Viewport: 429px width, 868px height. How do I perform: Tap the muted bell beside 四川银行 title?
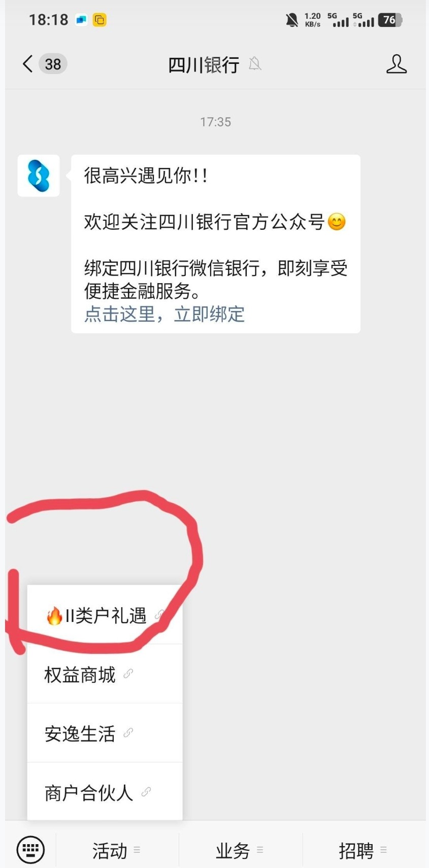[x=255, y=64]
